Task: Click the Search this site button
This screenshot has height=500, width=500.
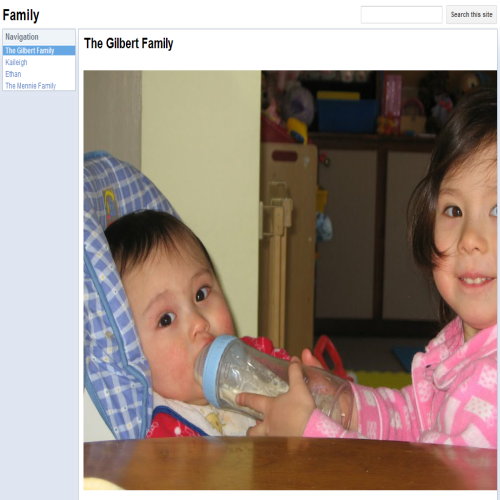Action: pyautogui.click(x=471, y=15)
